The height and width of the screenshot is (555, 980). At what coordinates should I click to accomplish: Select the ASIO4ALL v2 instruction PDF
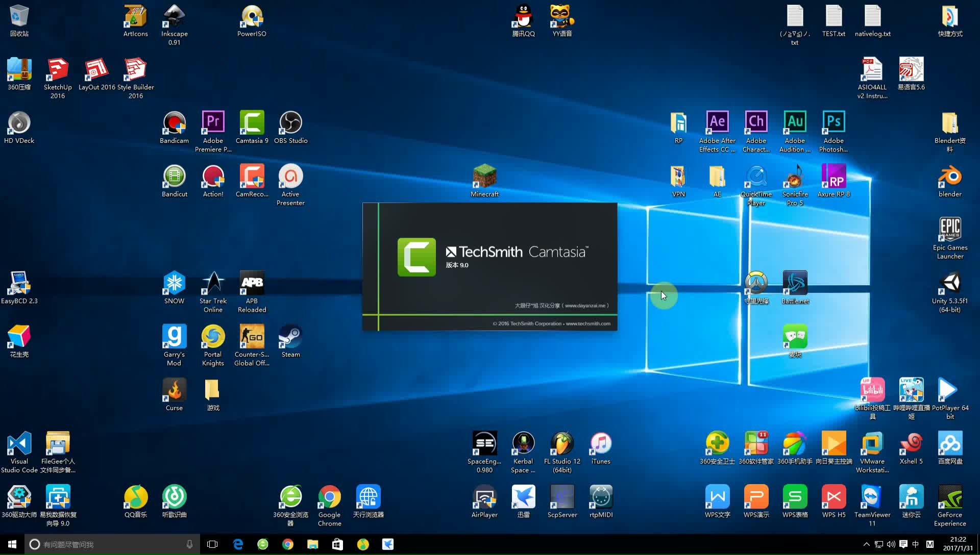[x=872, y=78]
